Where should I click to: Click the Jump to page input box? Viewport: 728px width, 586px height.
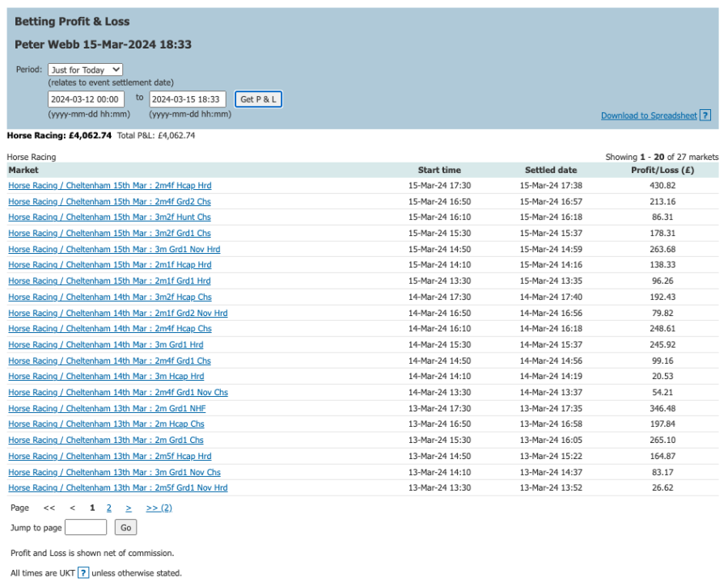click(x=86, y=528)
